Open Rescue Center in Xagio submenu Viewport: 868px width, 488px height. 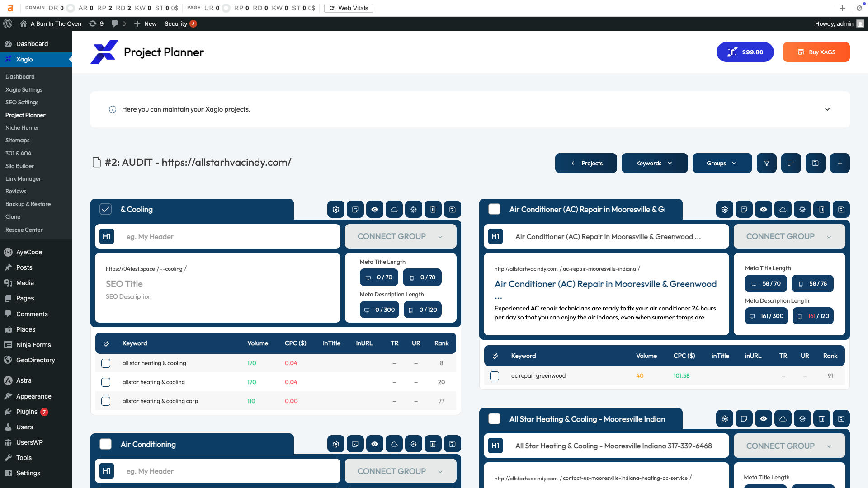tap(24, 230)
